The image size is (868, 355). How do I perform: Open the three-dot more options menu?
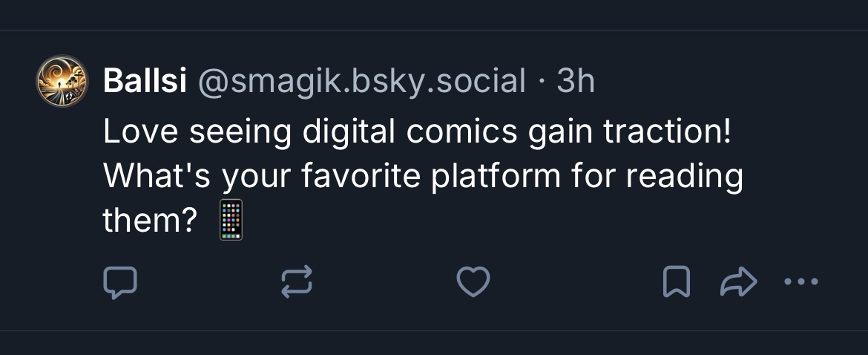(801, 282)
